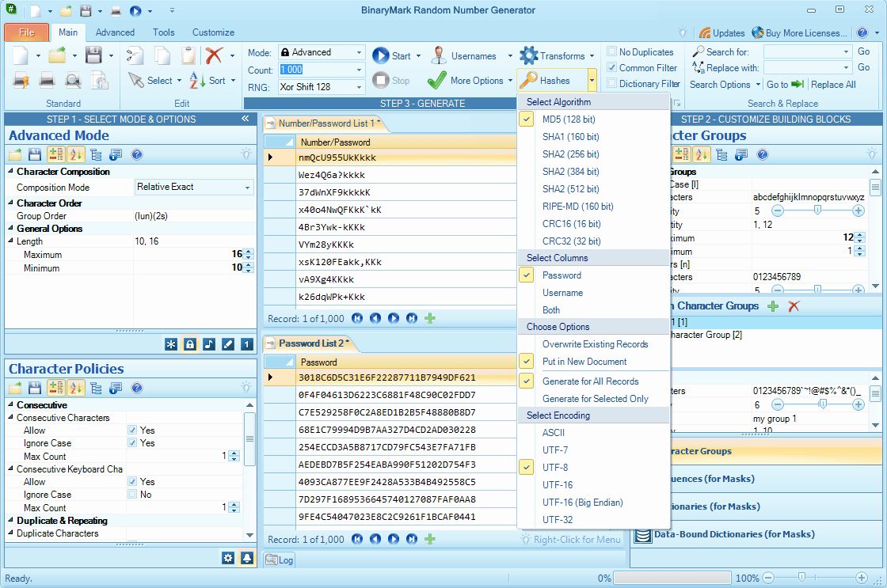887x588 pixels.
Task: Click the Print Preview magnifier icon
Action: [x=72, y=80]
